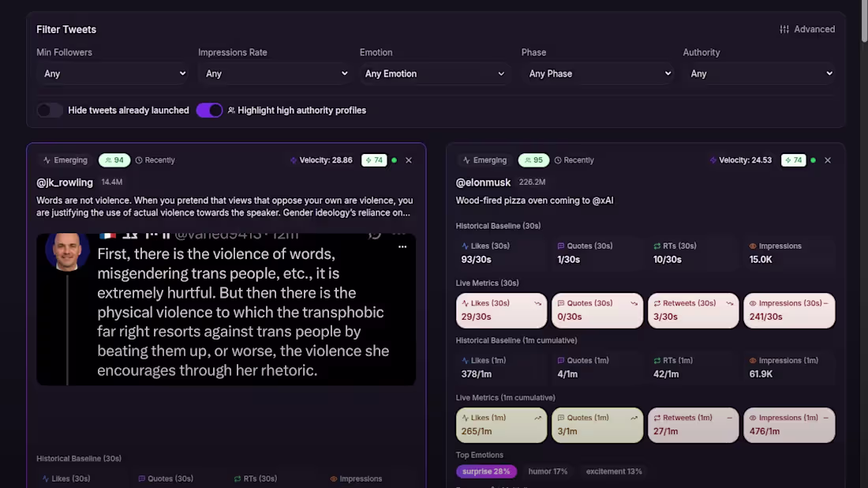
Task: Click the live Likes (30s) metric card
Action: (501, 310)
